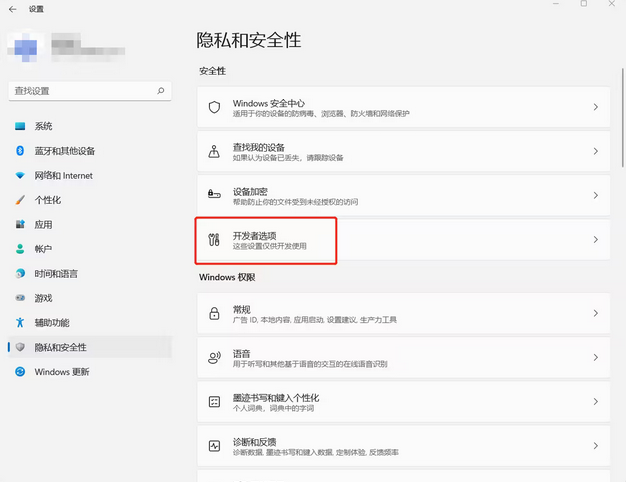Expand 墨迹书写和键入个性化 chevron
Image resolution: width=627 pixels, height=482 pixels.
pyautogui.click(x=595, y=402)
